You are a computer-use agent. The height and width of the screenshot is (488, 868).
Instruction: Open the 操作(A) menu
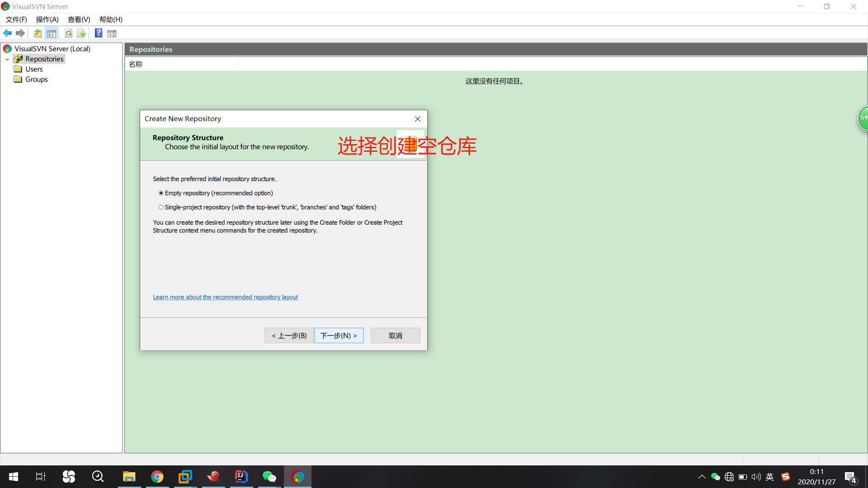(x=47, y=19)
